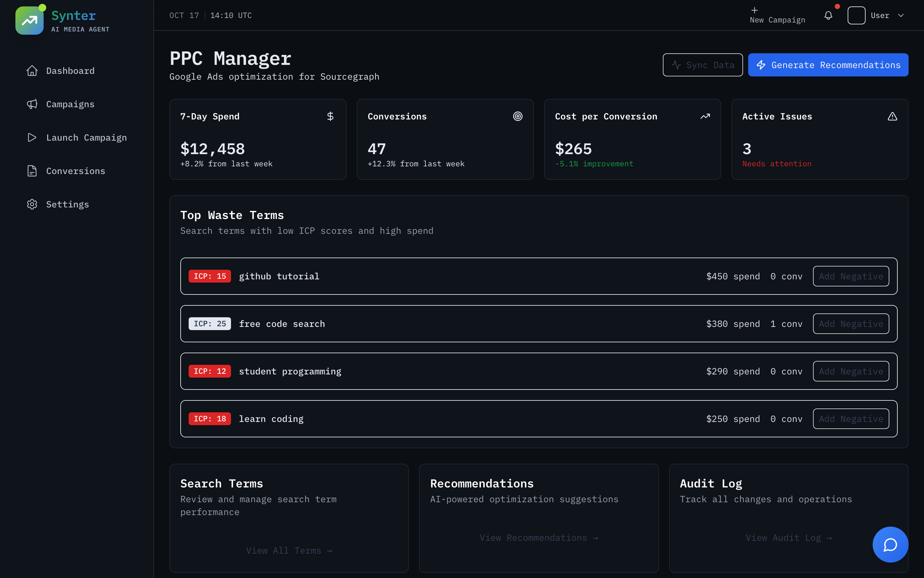The width and height of the screenshot is (924, 578).
Task: Click the 'github tutorial' search term
Action: (x=279, y=276)
